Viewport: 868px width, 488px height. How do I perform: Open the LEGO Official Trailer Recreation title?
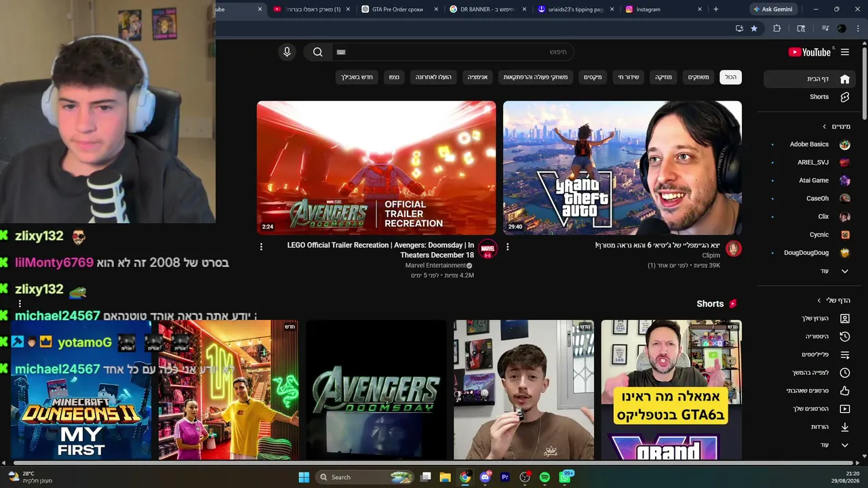click(380, 250)
